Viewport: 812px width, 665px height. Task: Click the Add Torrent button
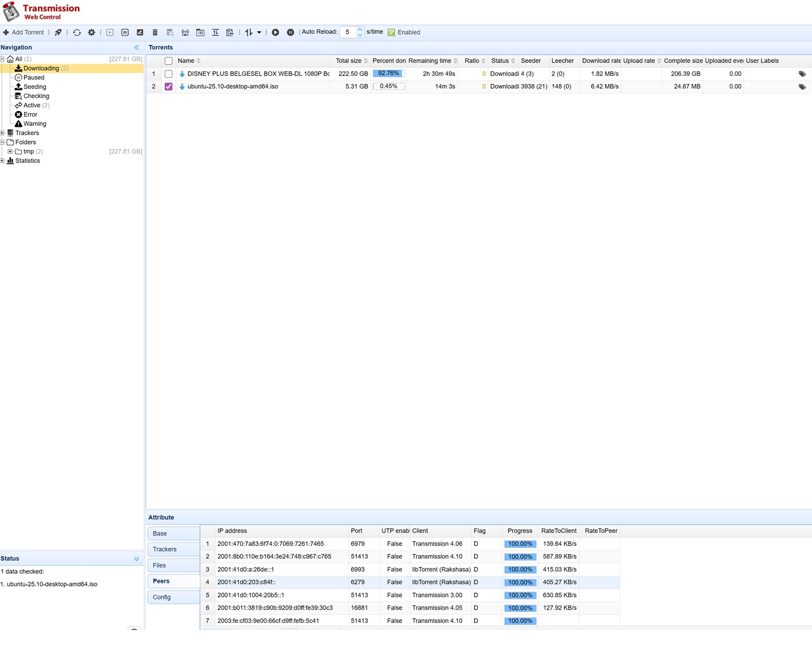pos(24,32)
